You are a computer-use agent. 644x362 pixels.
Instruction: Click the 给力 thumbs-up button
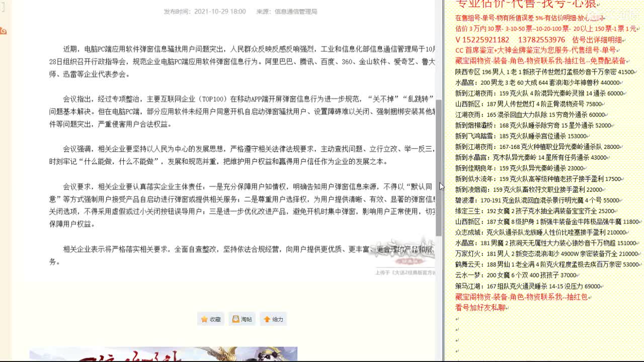point(273,319)
